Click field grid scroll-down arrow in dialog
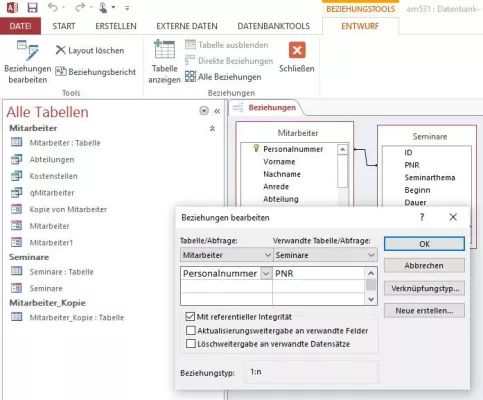This screenshot has height=400, width=483. [371, 299]
